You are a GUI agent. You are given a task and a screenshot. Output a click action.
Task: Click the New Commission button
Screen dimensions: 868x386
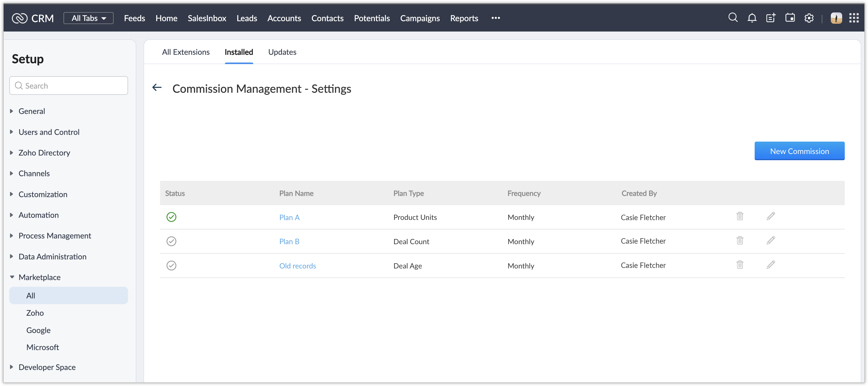799,151
